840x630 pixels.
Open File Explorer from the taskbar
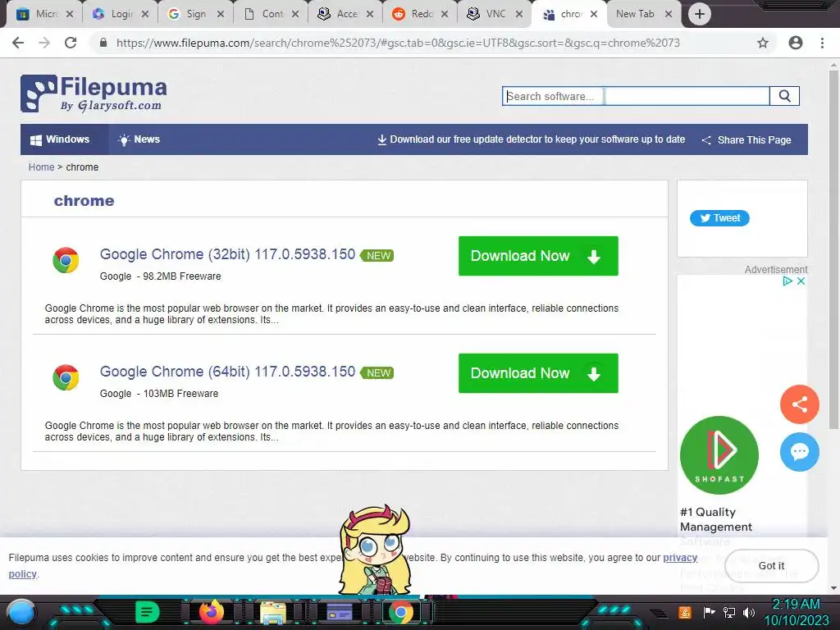pyautogui.click(x=273, y=612)
